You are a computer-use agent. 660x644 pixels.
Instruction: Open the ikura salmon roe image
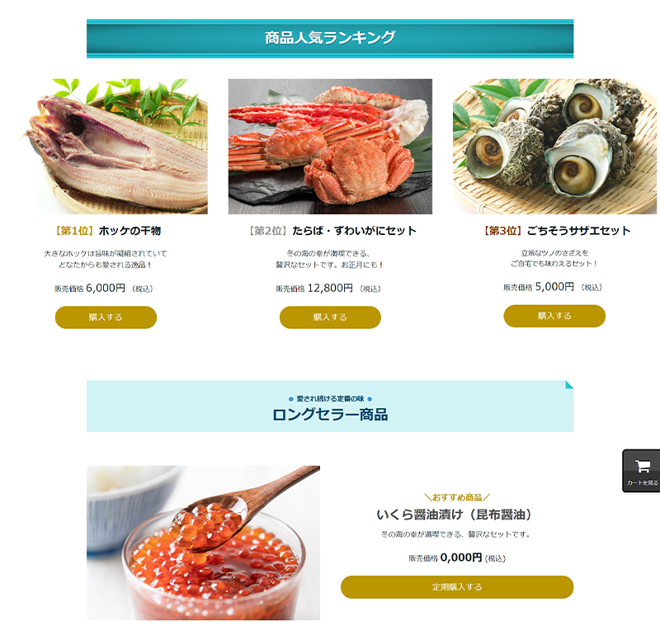(x=203, y=543)
